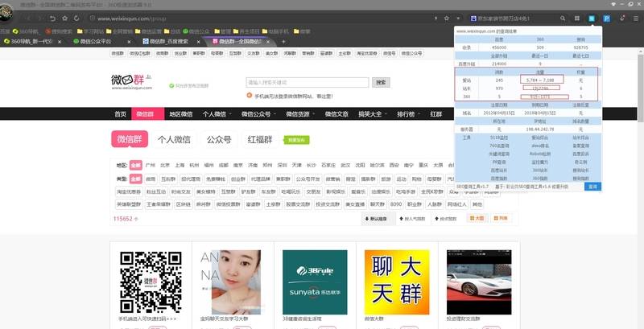Screen dimensions: 644x329
Task: Select the 红福群 category tab
Action: click(259, 139)
